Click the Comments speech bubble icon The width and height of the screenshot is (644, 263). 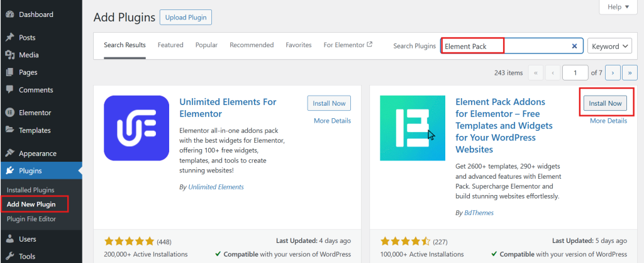coord(9,90)
